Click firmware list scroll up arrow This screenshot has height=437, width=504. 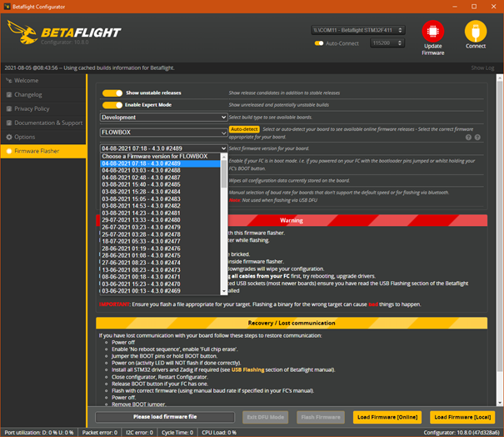224,157
